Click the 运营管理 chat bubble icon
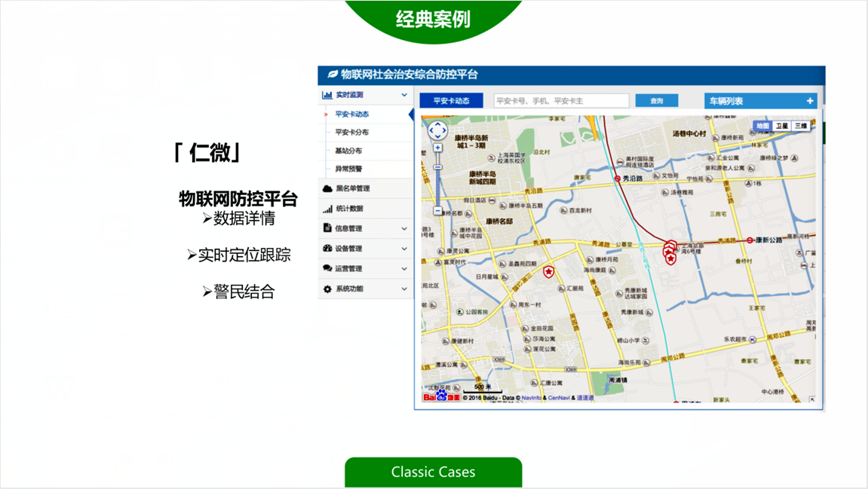The width and height of the screenshot is (868, 489). point(327,268)
